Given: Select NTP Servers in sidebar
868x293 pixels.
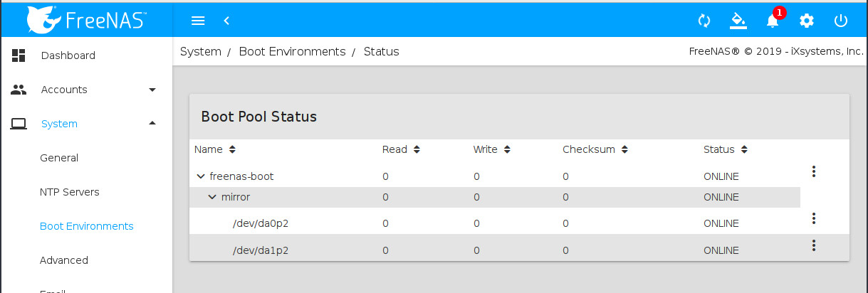Looking at the screenshot, I should tap(69, 192).
